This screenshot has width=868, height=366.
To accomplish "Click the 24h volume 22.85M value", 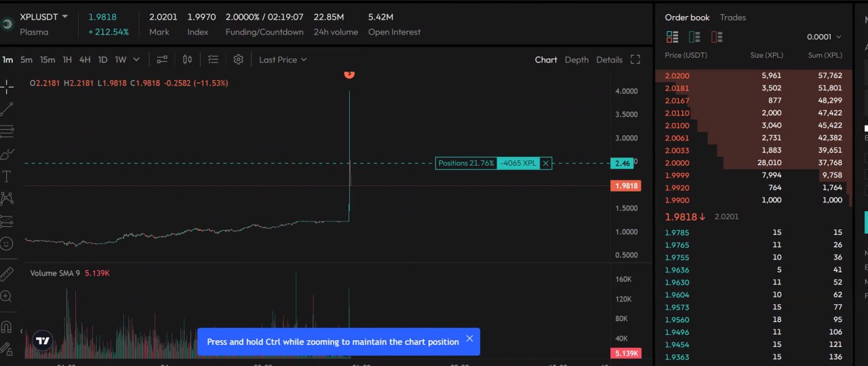I will 328,16.
